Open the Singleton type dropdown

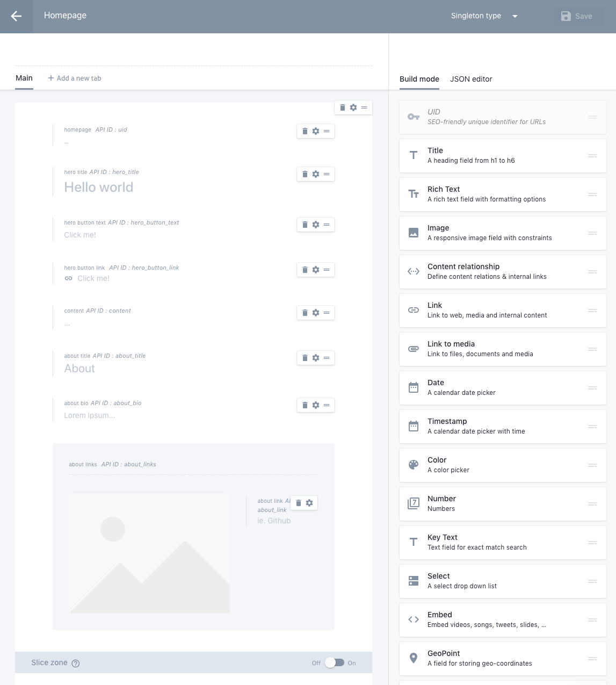484,16
